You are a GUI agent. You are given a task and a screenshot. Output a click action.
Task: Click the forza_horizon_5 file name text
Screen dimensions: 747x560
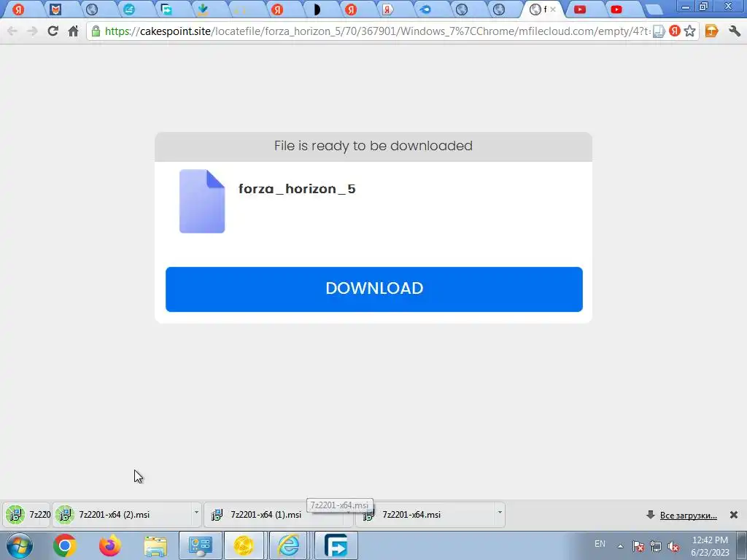297,189
